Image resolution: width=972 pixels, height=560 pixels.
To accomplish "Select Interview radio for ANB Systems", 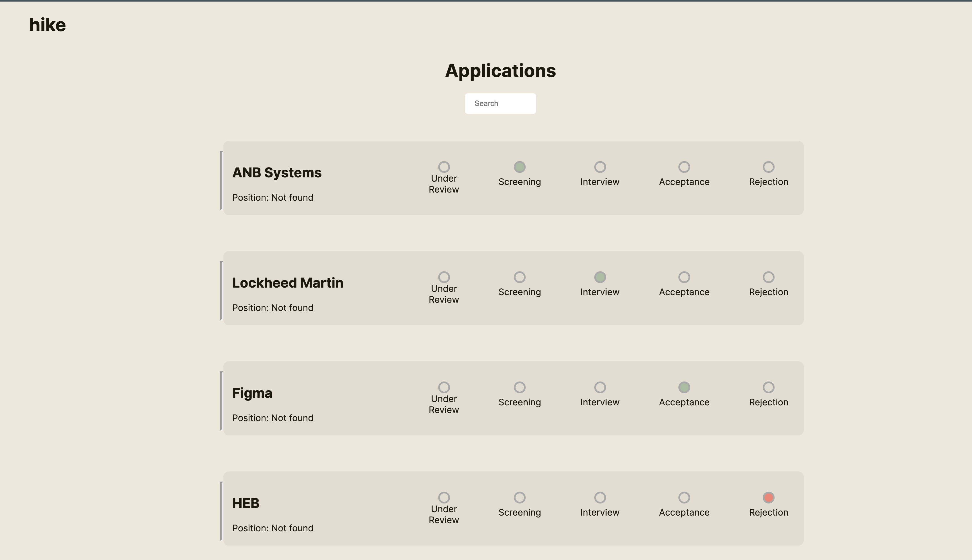I will (x=600, y=167).
